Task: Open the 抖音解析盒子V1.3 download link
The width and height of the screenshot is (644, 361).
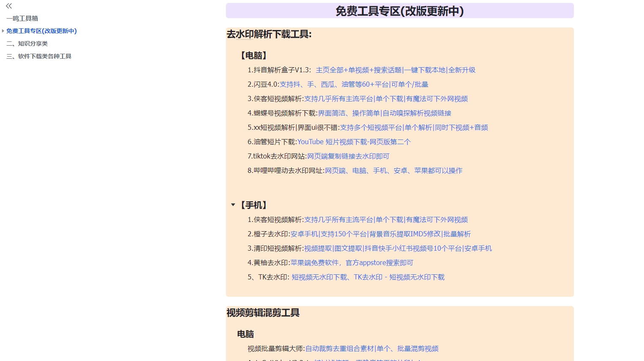Action: (395, 70)
